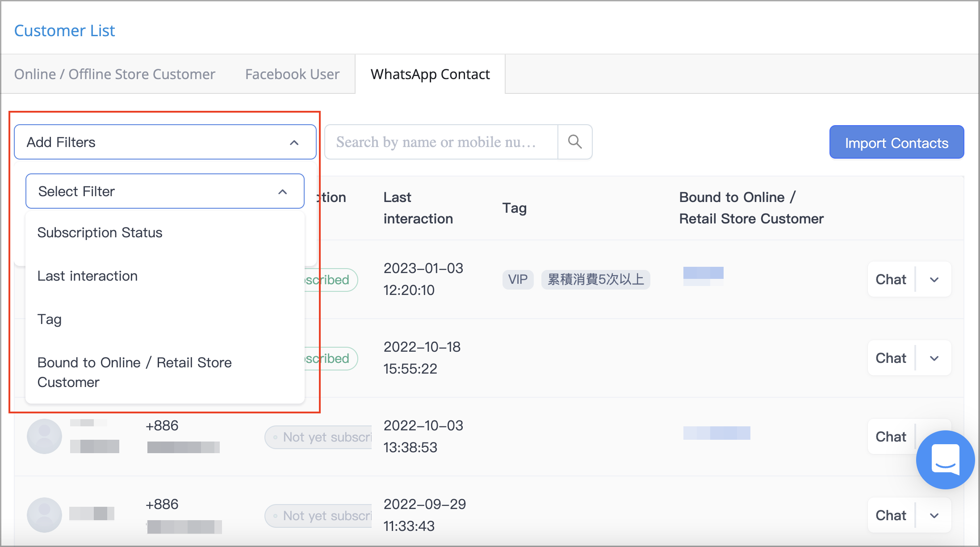The image size is (980, 547).
Task: Collapse the Add Filters dropdown
Action: point(294,143)
